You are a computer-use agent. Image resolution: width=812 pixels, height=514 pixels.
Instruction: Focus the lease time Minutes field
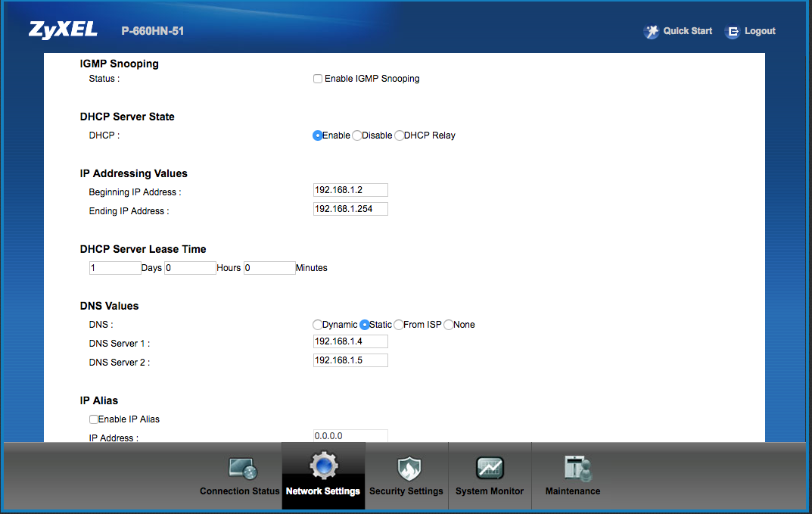tap(269, 268)
